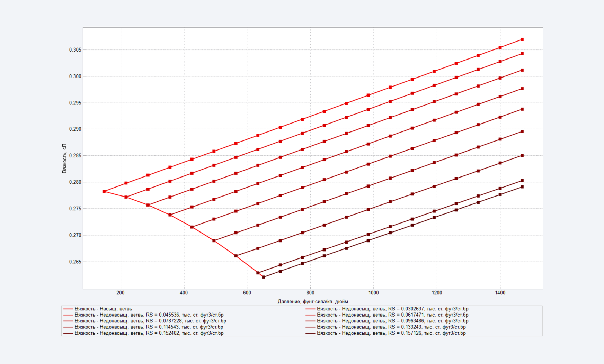Image resolution: width=604 pixels, height=364 pixels.
Task: Select legend entry with RS = 0.114543
Action: pyautogui.click(x=143, y=327)
